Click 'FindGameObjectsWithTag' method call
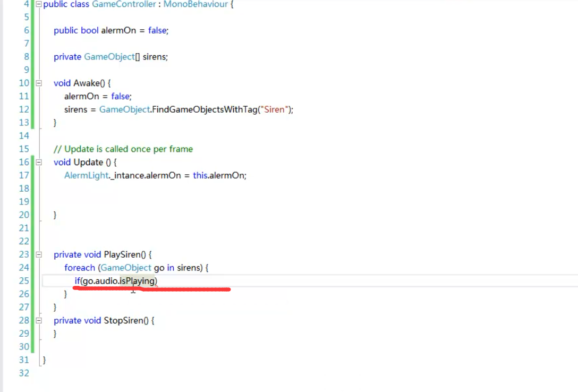Screen dimensions: 578x392 click(x=204, y=110)
